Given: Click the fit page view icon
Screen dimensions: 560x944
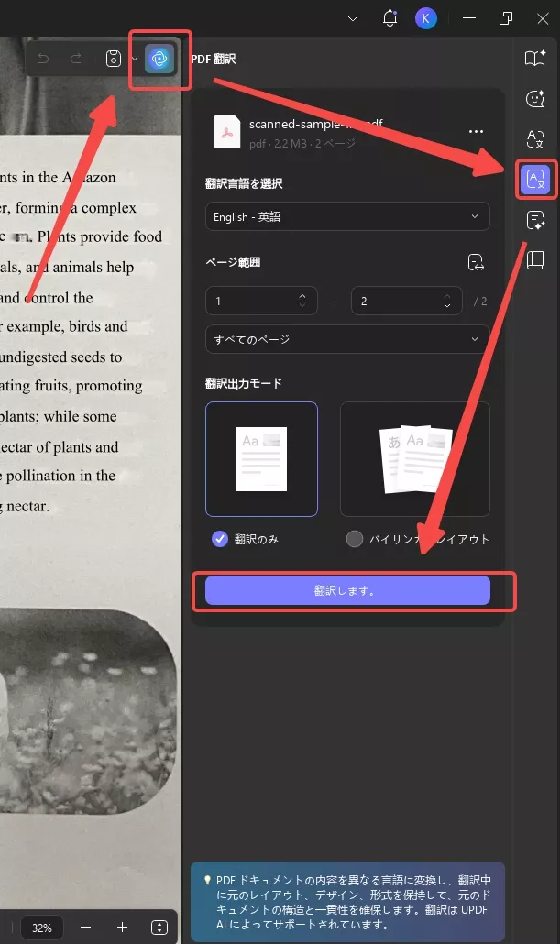Looking at the screenshot, I should click(159, 928).
